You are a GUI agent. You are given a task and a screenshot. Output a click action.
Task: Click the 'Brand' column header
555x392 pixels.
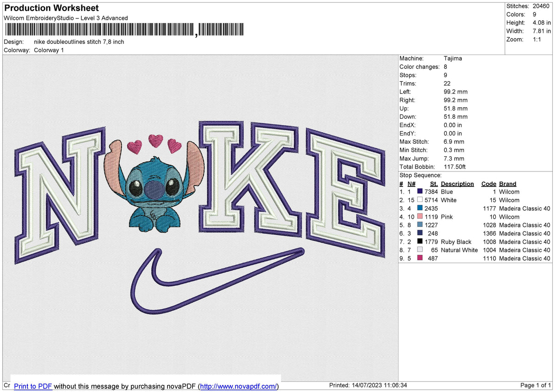(x=508, y=184)
